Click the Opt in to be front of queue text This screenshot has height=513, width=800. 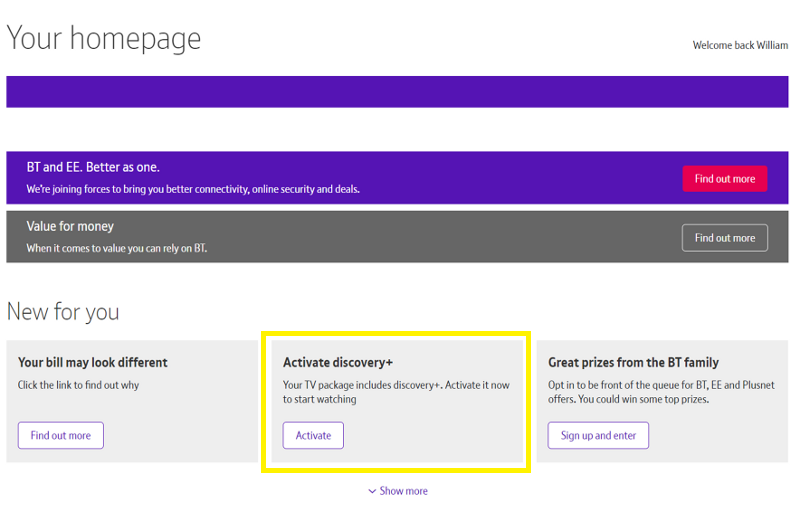(661, 392)
